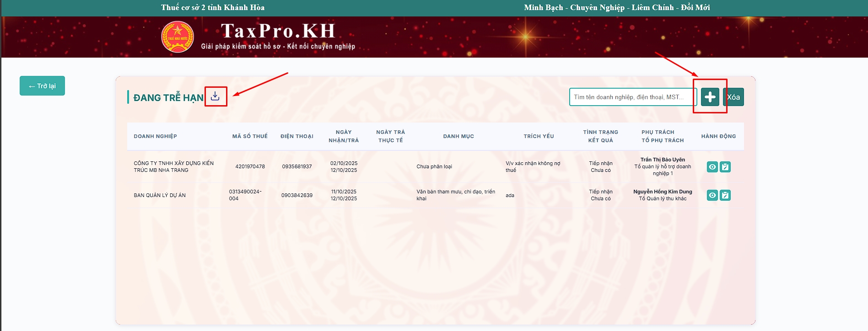Sort by MÃ SỐ THUẾ column header
This screenshot has width=868, height=331.
click(x=250, y=136)
